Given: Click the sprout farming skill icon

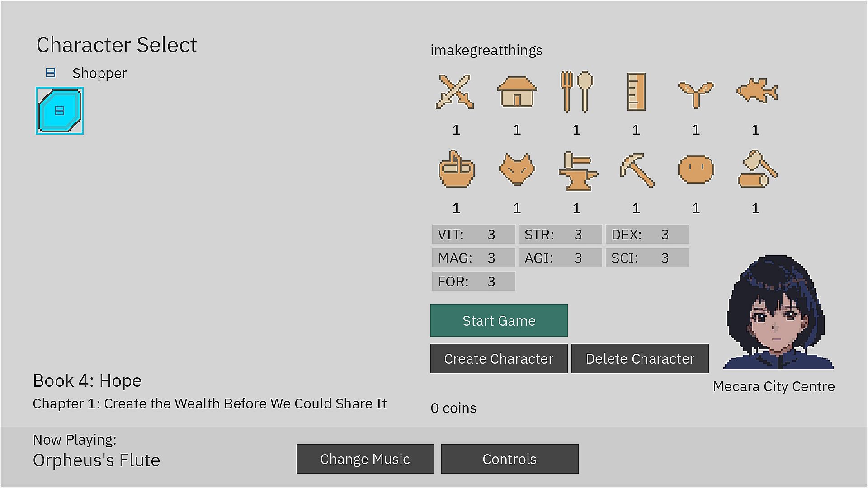Looking at the screenshot, I should pyautogui.click(x=696, y=93).
